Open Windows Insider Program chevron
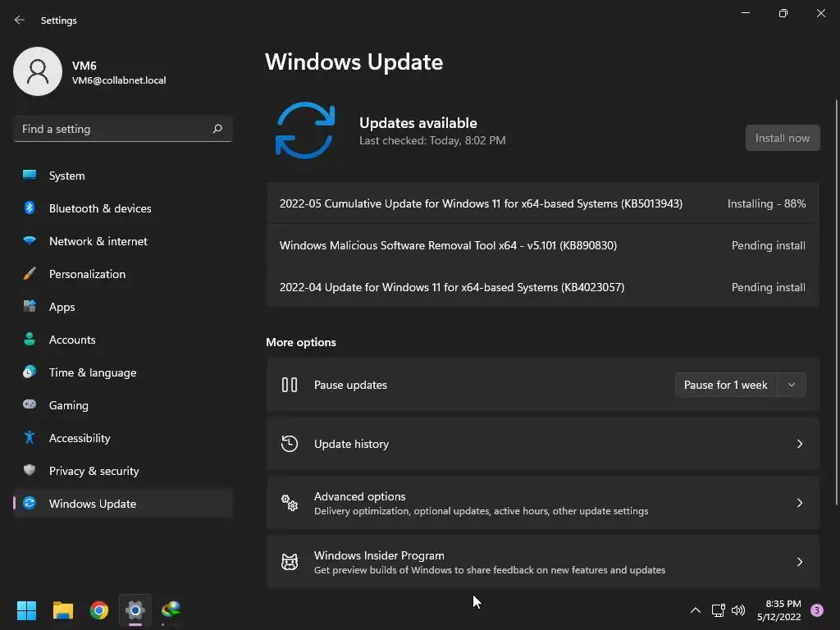This screenshot has width=840, height=630. [x=799, y=561]
